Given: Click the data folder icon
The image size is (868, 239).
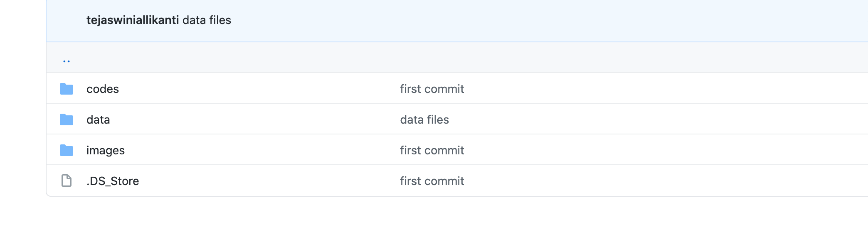Looking at the screenshot, I should coord(67,119).
